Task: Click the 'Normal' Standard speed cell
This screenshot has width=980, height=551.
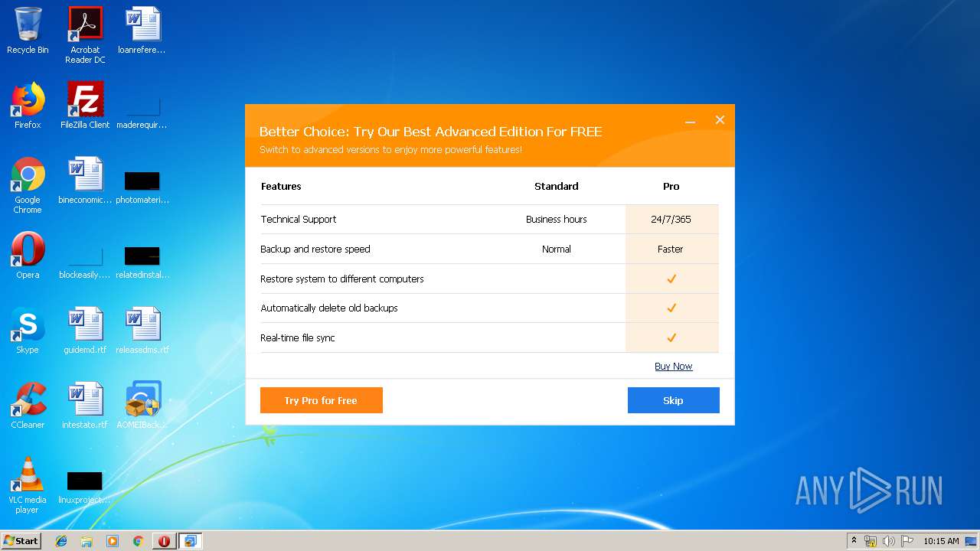Action: point(557,249)
